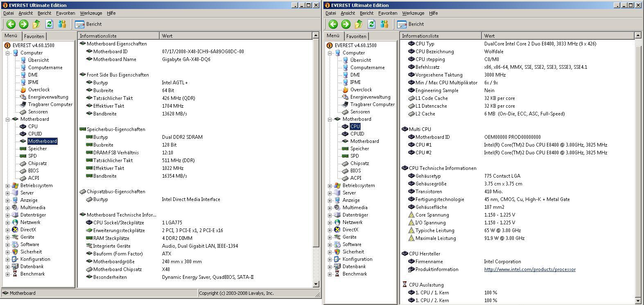Screen dimensions: 644x305
Task: Click the Bericht button in right window
Action: [x=411, y=24]
